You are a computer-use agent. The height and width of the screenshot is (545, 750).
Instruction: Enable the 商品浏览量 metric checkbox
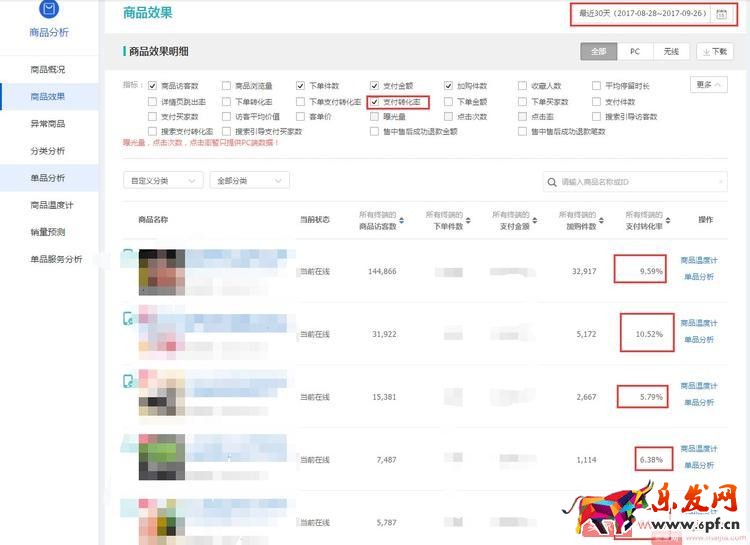coord(226,86)
